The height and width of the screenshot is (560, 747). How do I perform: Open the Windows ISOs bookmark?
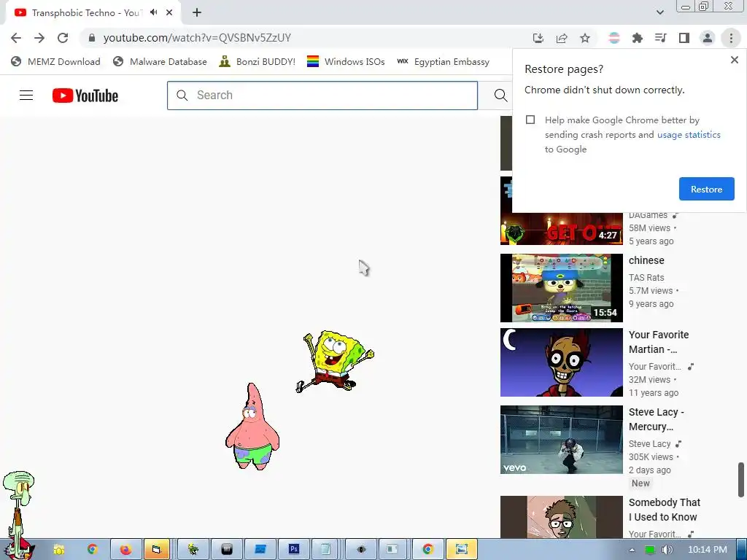[346, 61]
